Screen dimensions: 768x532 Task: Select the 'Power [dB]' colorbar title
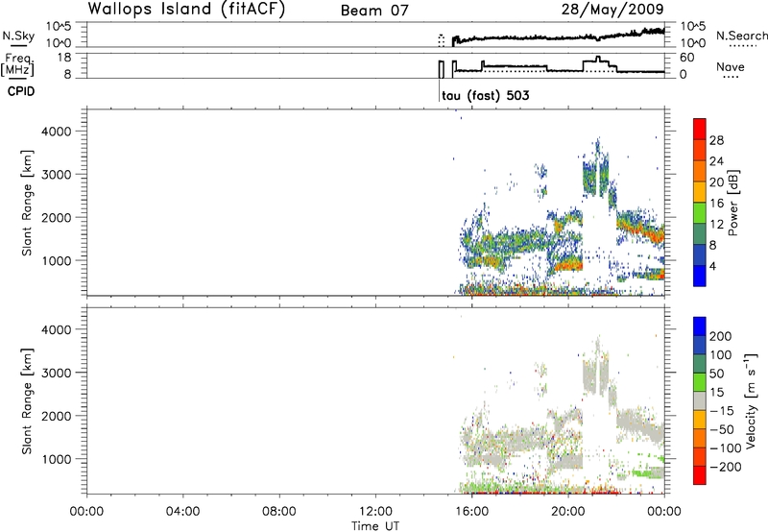click(x=732, y=203)
